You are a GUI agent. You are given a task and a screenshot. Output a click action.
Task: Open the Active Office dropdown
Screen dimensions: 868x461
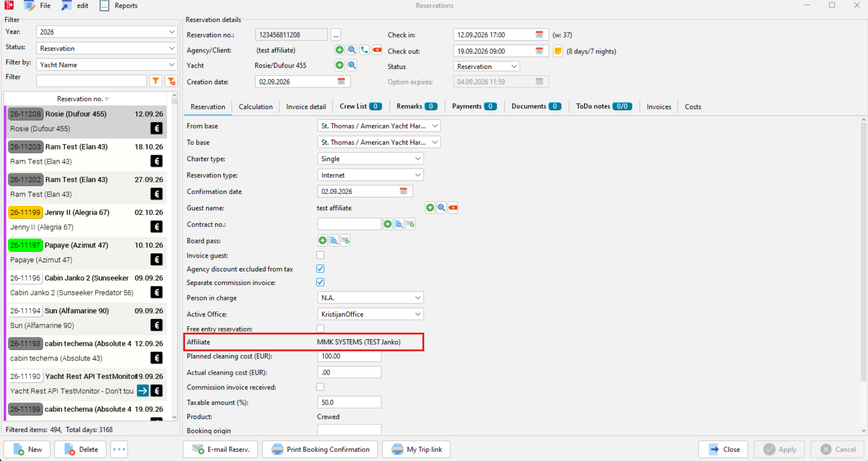[370, 314]
